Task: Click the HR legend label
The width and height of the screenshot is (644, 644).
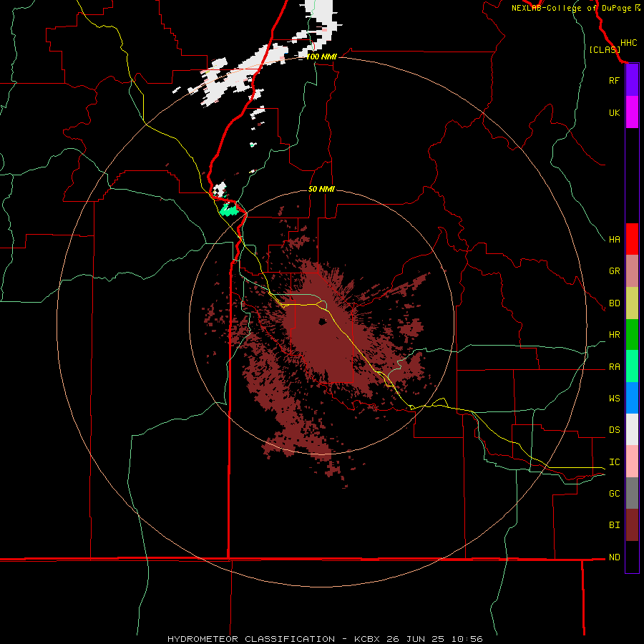Action: pyautogui.click(x=614, y=335)
